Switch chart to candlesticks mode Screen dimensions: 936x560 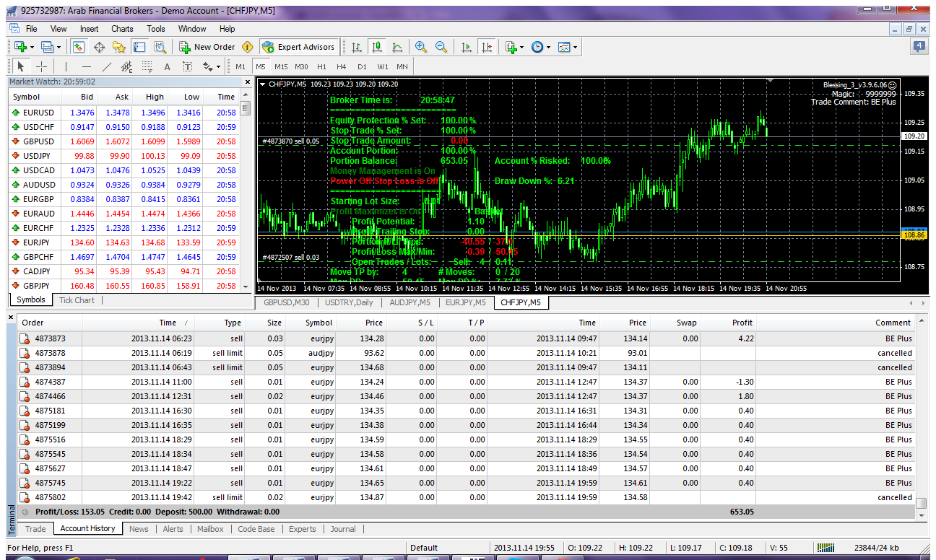click(x=376, y=47)
